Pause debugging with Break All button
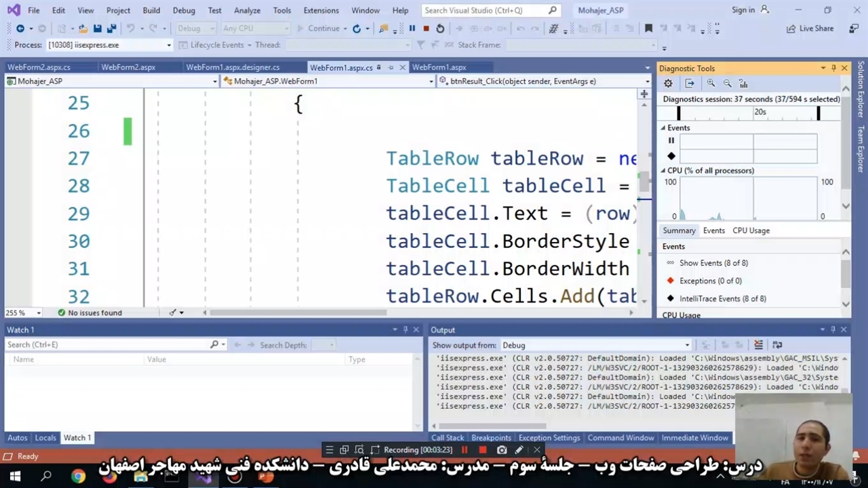 point(412,28)
